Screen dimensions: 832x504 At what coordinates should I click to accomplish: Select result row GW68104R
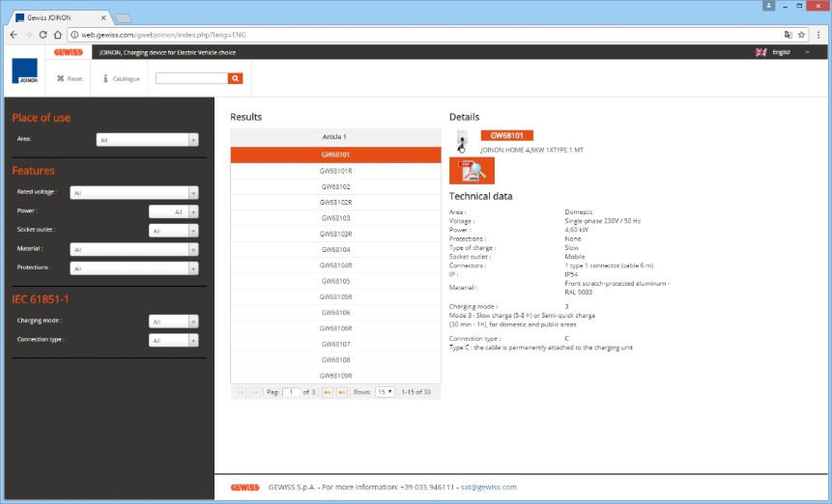click(335, 265)
